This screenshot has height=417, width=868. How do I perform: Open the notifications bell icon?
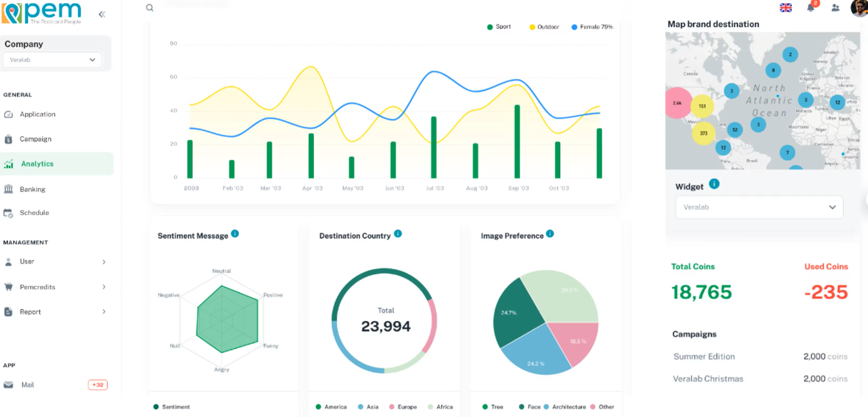coord(810,8)
